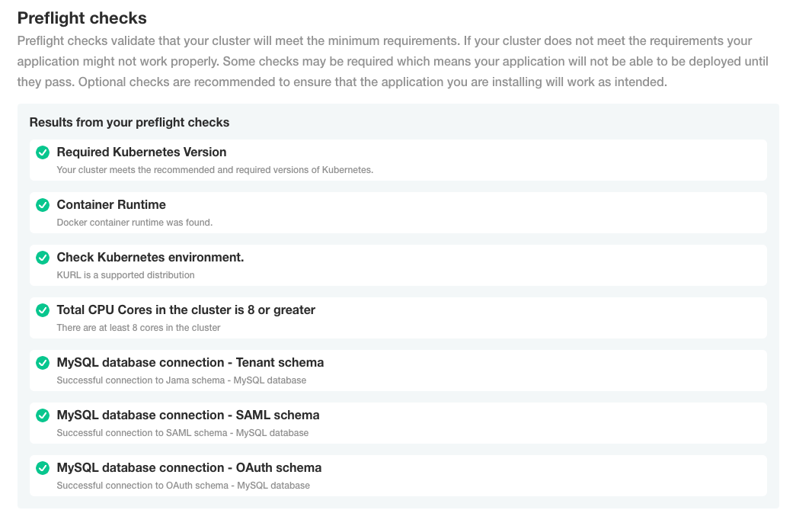Click Total CPU Cores is 8 or greater title
This screenshot has height=526, width=812.
click(186, 310)
